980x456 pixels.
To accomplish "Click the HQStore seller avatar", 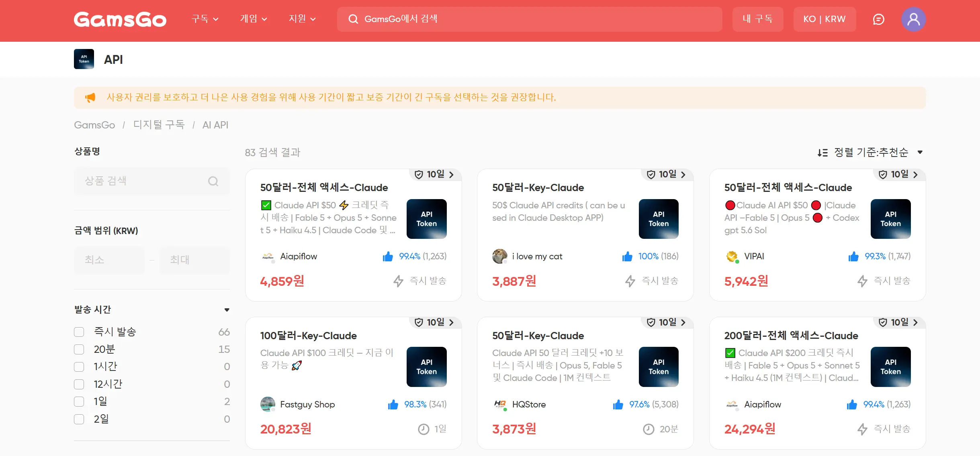I will [x=500, y=404].
